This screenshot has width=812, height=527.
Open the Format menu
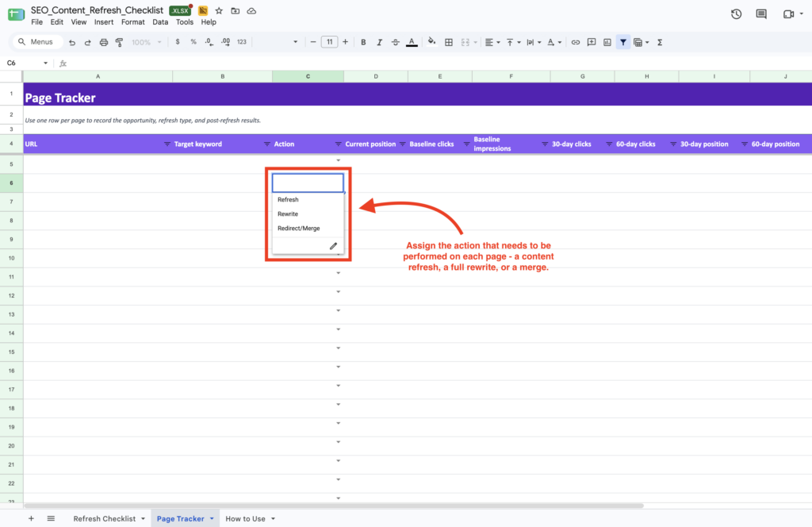pos(133,21)
